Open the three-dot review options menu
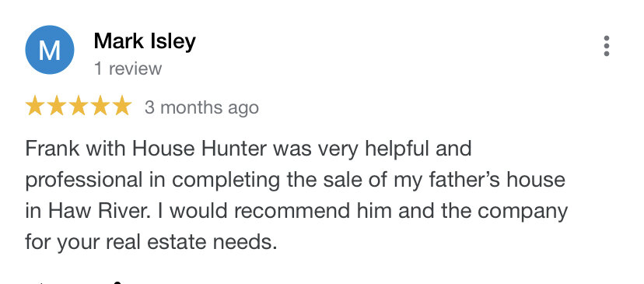 tap(606, 46)
